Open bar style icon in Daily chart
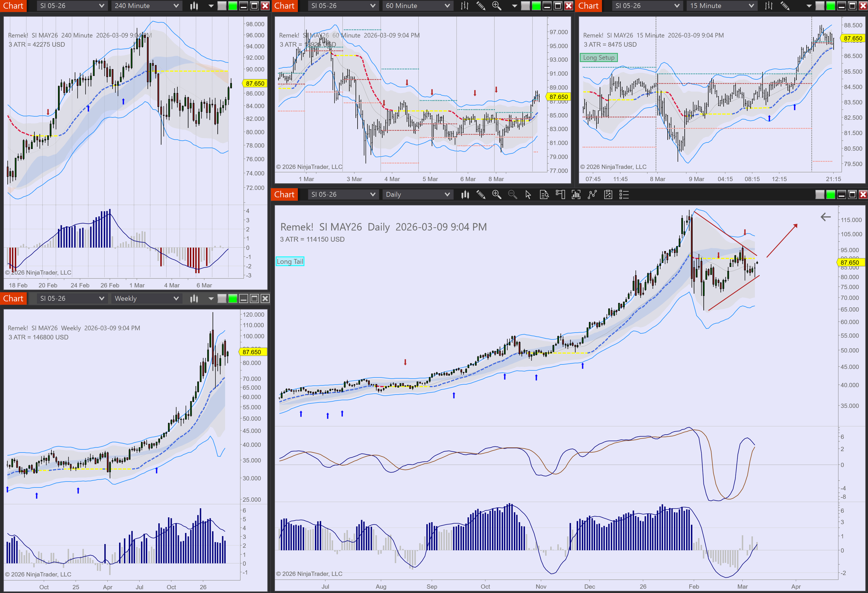868x593 pixels. click(x=465, y=194)
